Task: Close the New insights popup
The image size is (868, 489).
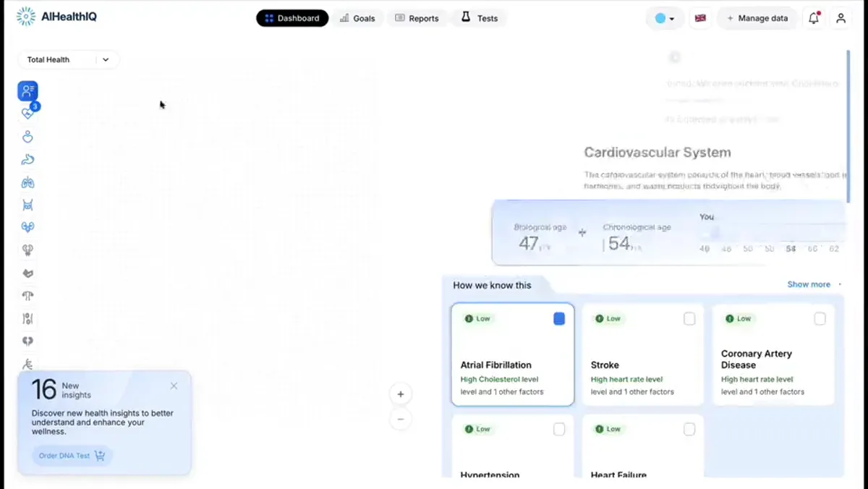Action: click(174, 386)
